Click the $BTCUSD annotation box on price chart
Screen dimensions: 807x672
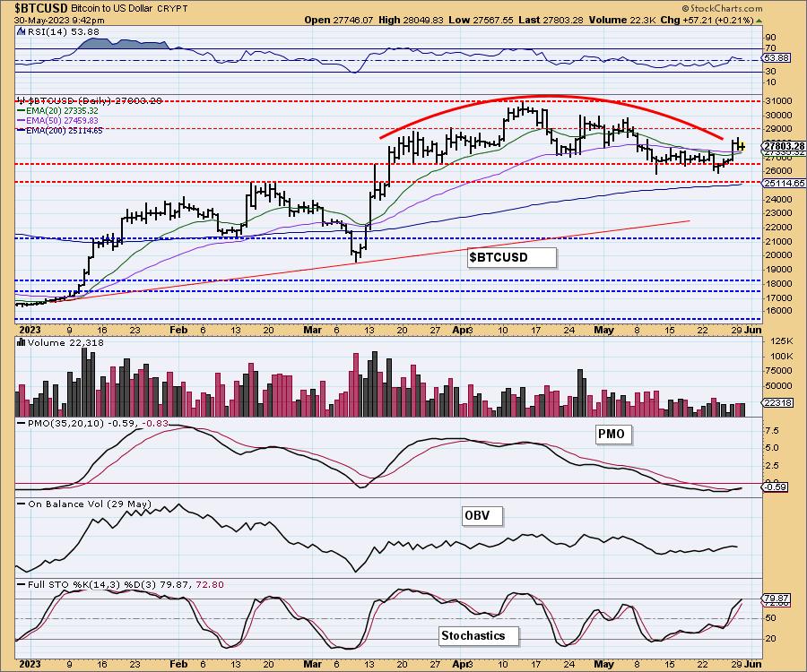[512, 257]
